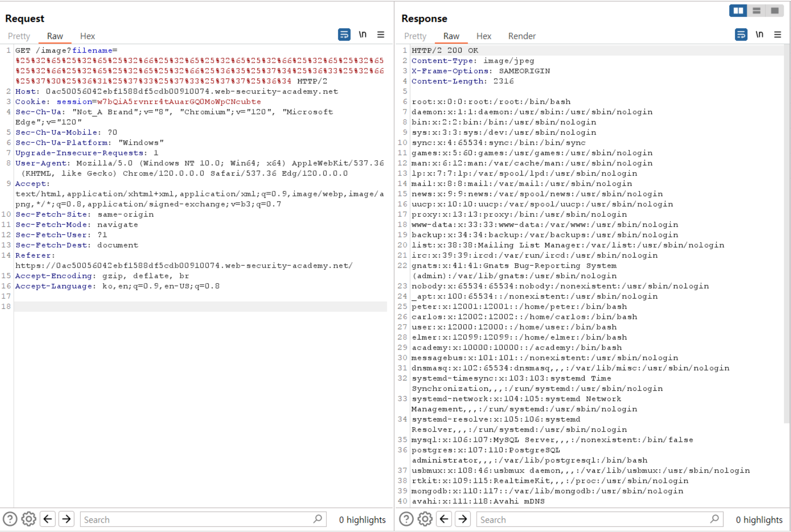791x532 pixels.
Task: Select combined tabbed layout view icon
Action: [x=775, y=11]
